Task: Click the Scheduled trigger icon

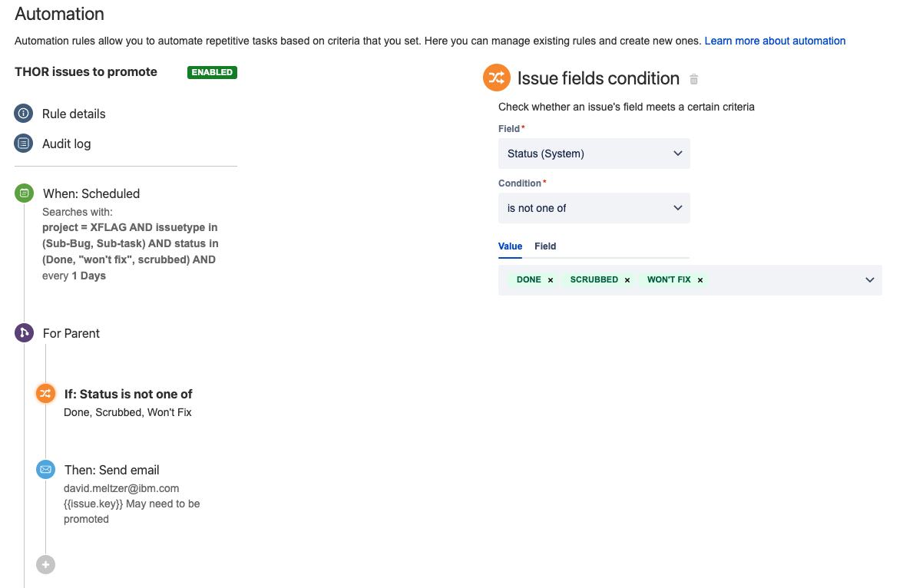Action: pos(24,193)
